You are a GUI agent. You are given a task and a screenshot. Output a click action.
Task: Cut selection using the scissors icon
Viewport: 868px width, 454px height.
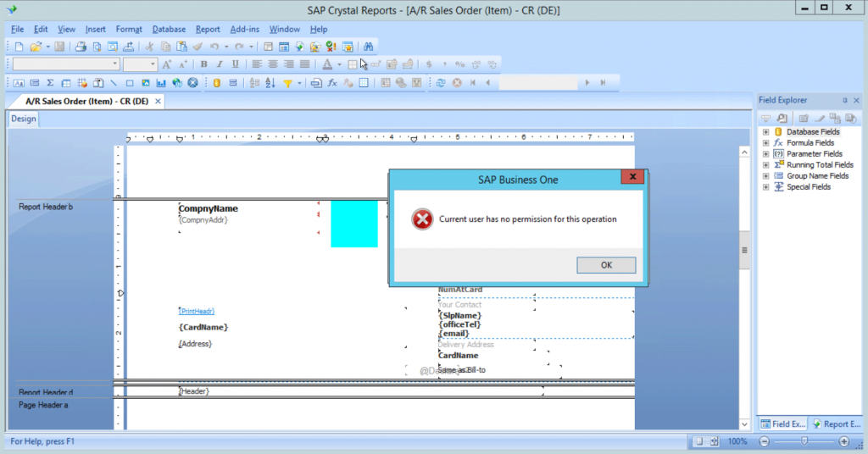coord(149,47)
